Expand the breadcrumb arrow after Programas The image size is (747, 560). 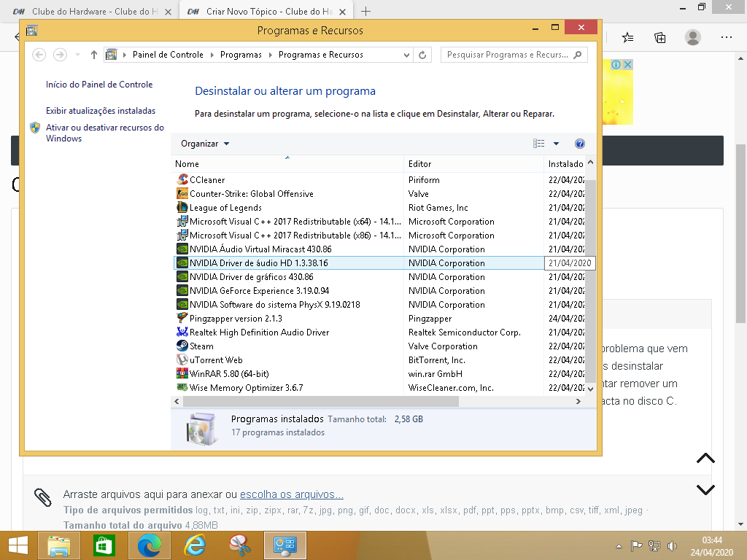click(x=270, y=55)
